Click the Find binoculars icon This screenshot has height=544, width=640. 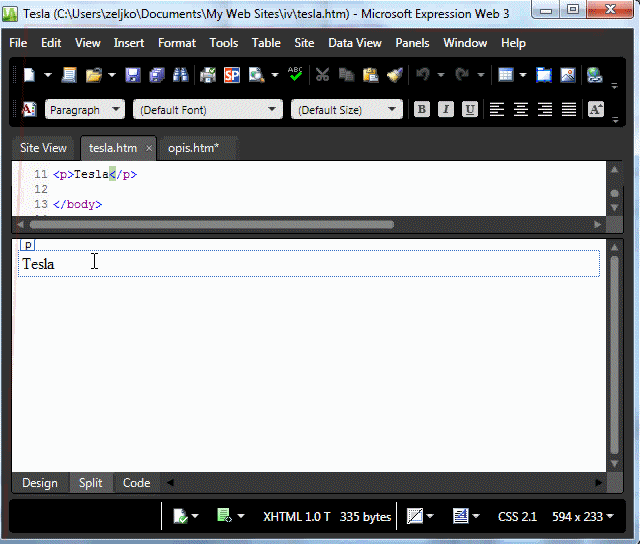pyautogui.click(x=181, y=75)
